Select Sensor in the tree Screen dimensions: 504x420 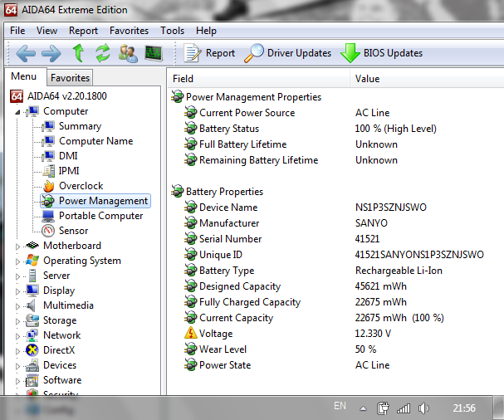pyautogui.click(x=73, y=231)
